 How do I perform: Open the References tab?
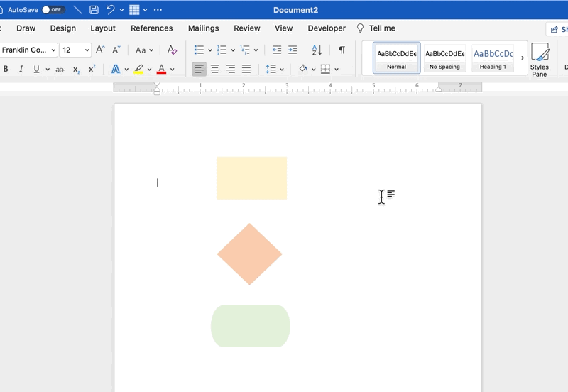[x=151, y=28]
